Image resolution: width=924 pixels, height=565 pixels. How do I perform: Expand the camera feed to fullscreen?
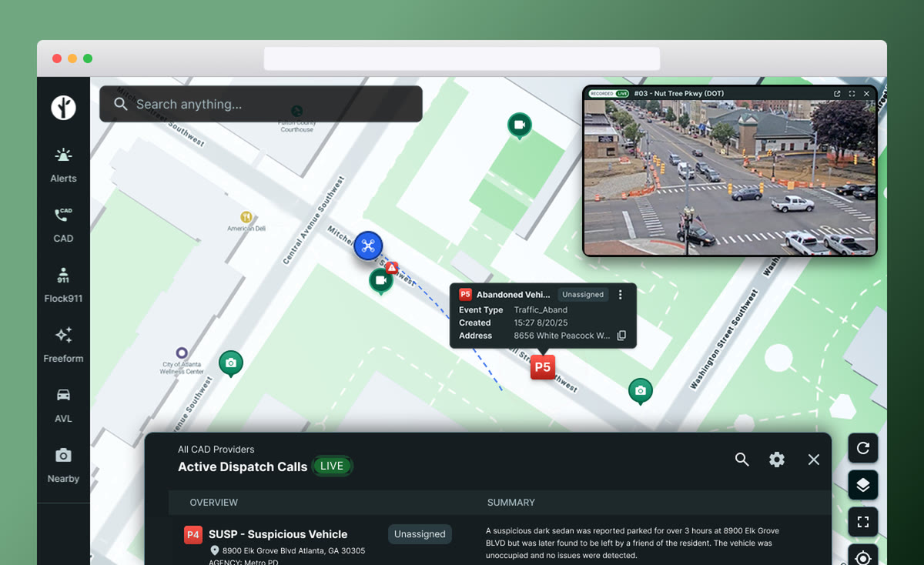tap(852, 94)
